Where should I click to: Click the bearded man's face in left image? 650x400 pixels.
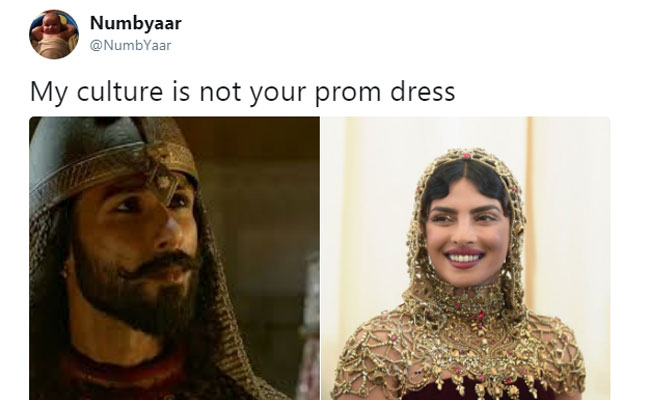point(137,253)
